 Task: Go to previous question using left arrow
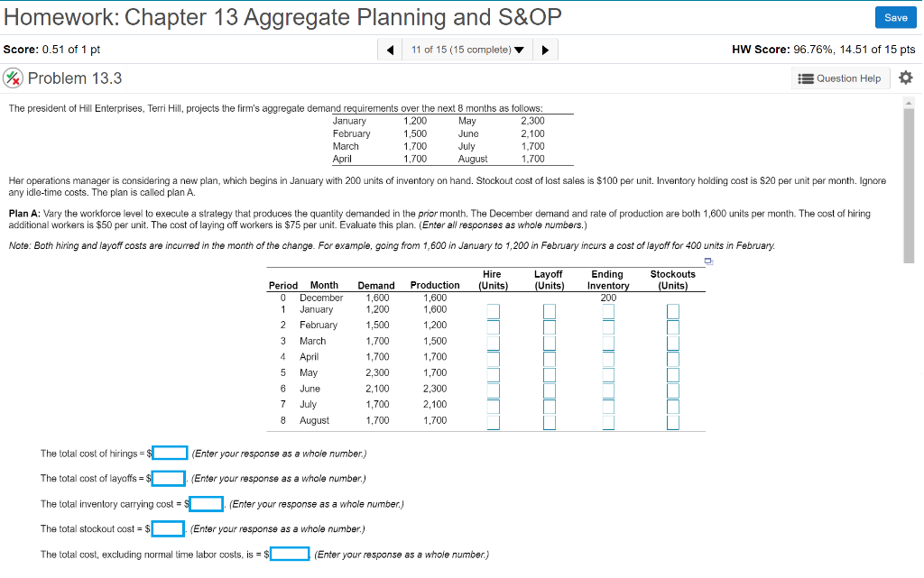[x=390, y=49]
